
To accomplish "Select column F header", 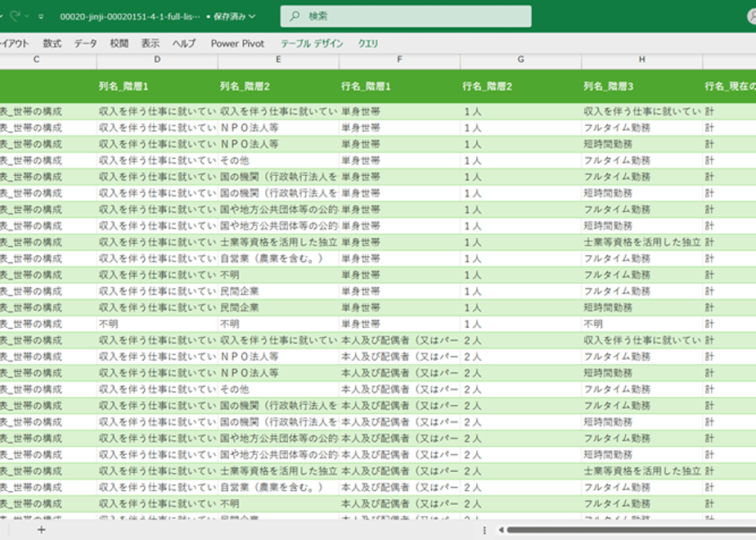I will click(x=399, y=60).
